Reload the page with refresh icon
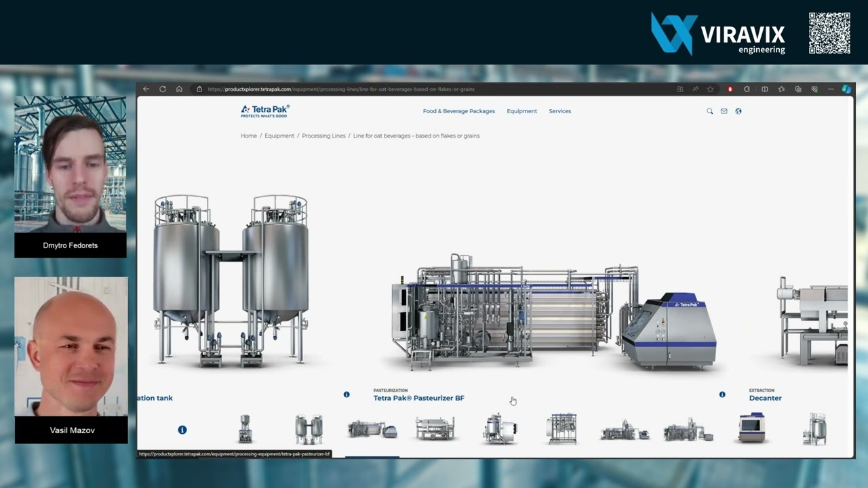The image size is (868, 488). (163, 89)
